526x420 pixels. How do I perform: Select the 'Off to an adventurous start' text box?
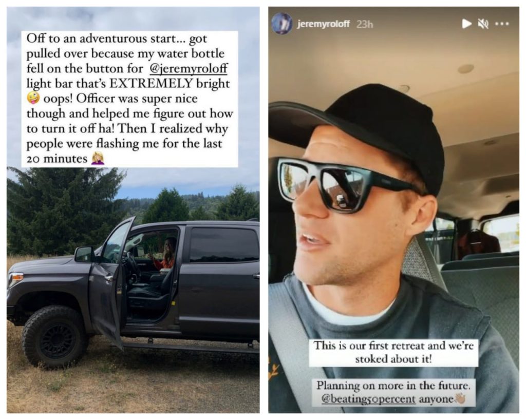point(129,99)
